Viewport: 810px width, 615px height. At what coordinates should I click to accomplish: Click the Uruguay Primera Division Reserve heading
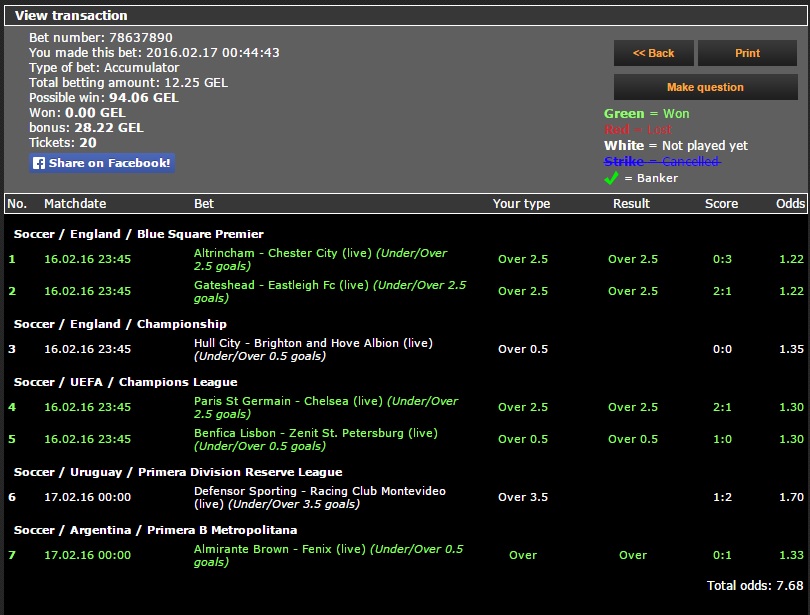click(x=178, y=472)
